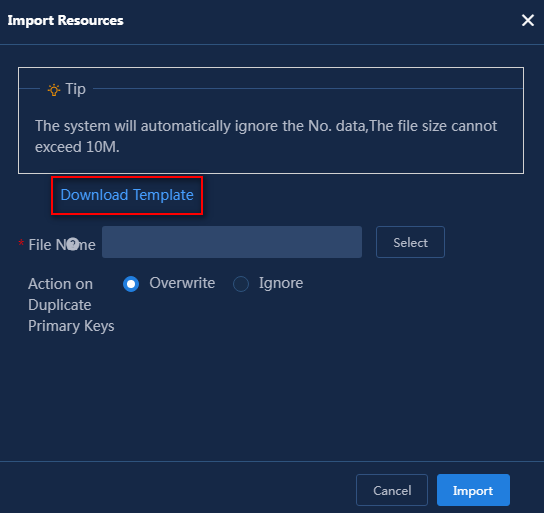544x513 pixels.
Task: Choose the Overwrite radio button
Action: (131, 284)
